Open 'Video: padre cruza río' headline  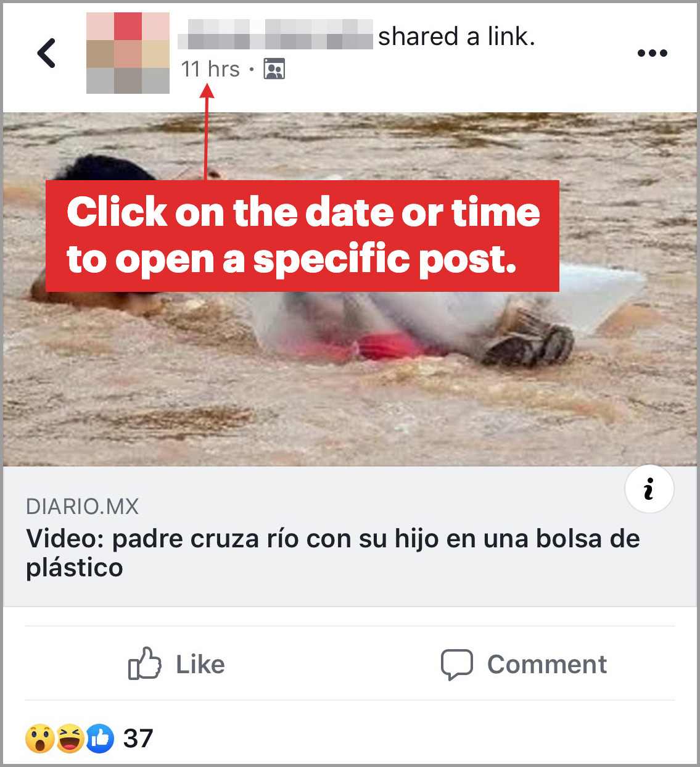[332, 553]
